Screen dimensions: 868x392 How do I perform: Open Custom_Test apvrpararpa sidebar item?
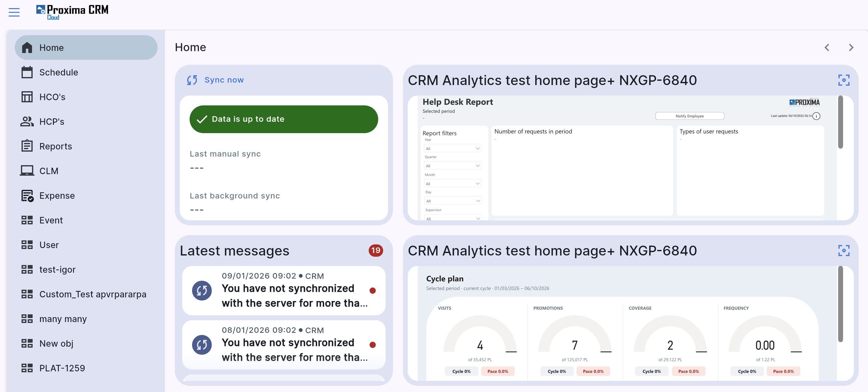pyautogui.click(x=86, y=294)
